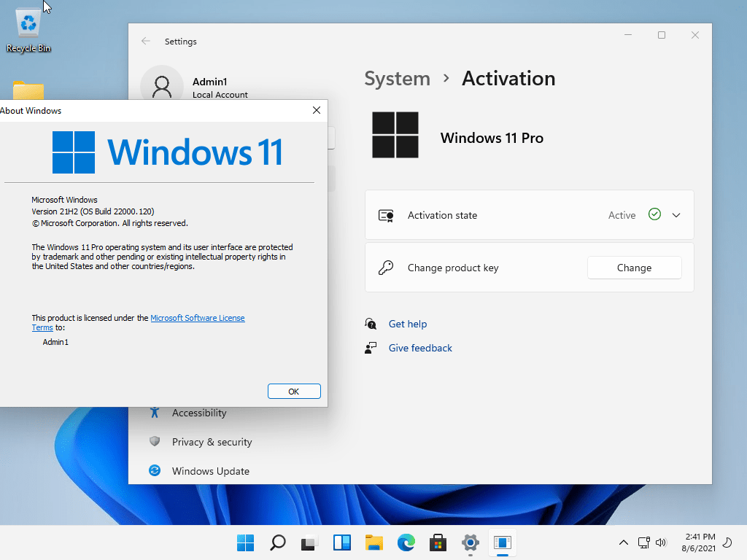Image resolution: width=747 pixels, height=560 pixels.
Task: Open Microsoft Software License Terms link
Action: pos(197,318)
